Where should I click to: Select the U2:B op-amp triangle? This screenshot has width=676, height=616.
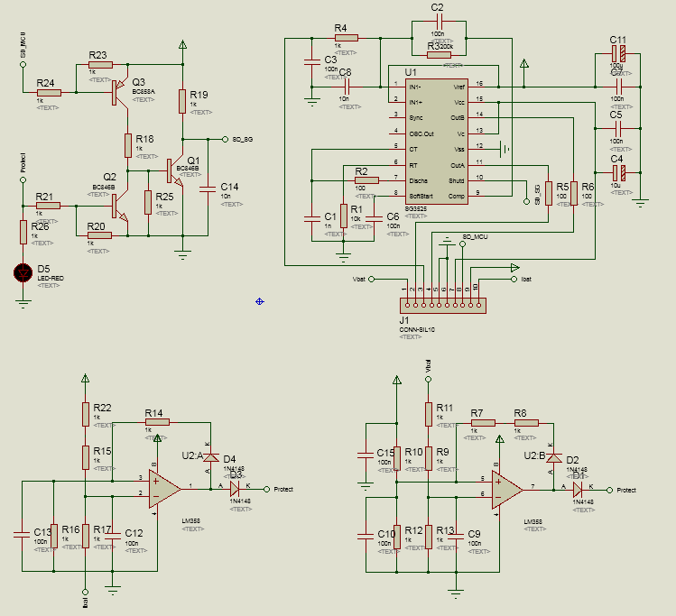(507, 490)
